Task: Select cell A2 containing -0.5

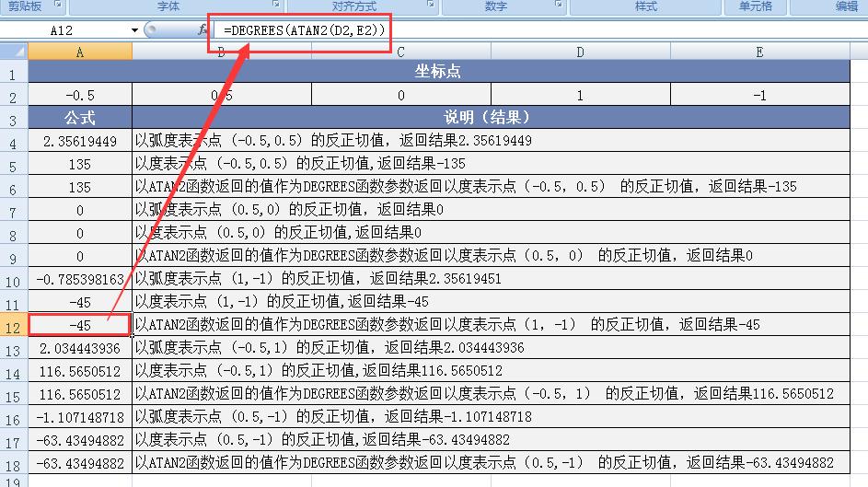Action: pos(80,95)
